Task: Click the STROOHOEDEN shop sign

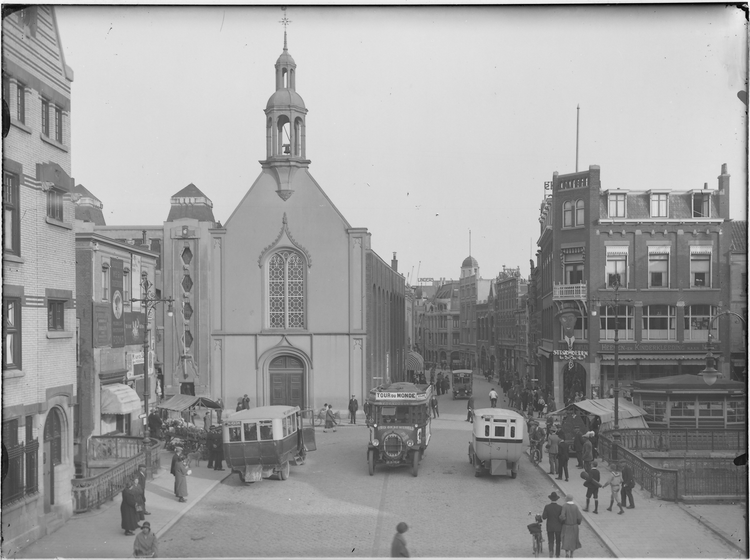Action: pyautogui.click(x=570, y=353)
